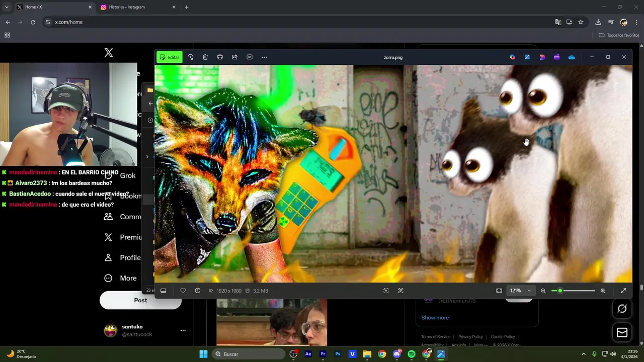Zoom out with the minus magnifier
Screen dimensions: 644x362
543,291
